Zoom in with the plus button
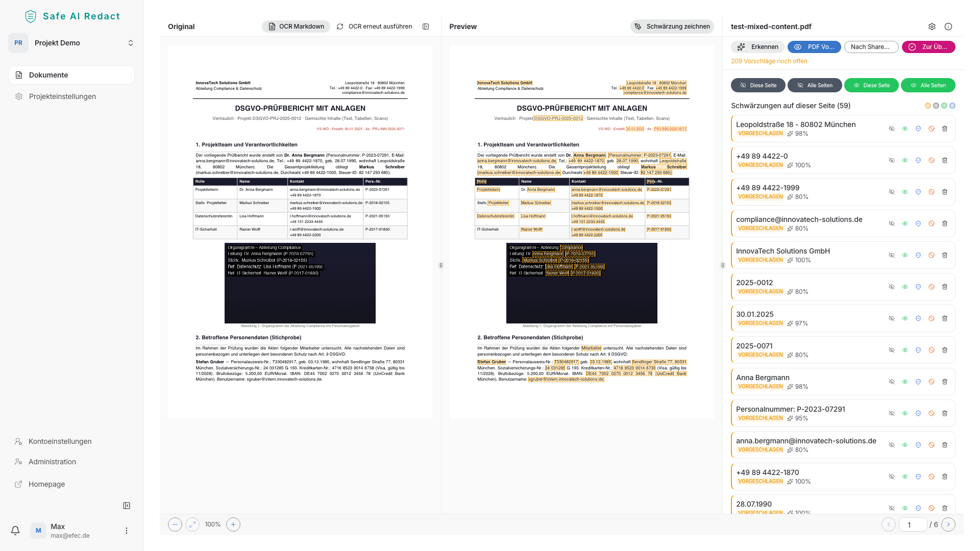Image resolution: width=980 pixels, height=551 pixels. click(233, 524)
